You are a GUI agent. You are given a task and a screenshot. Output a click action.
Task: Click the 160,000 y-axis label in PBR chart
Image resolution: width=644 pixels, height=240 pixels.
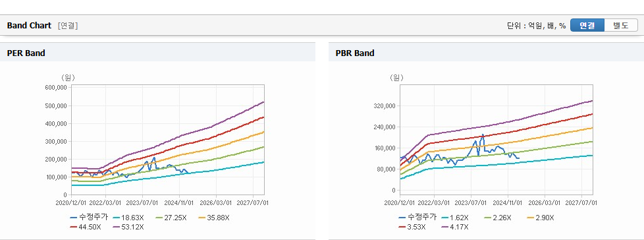385,148
